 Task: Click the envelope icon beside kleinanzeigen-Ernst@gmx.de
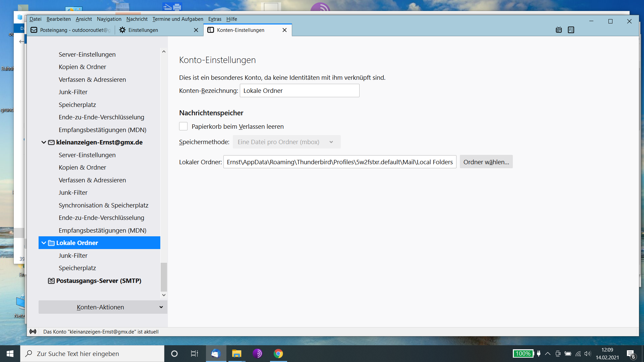click(x=51, y=142)
